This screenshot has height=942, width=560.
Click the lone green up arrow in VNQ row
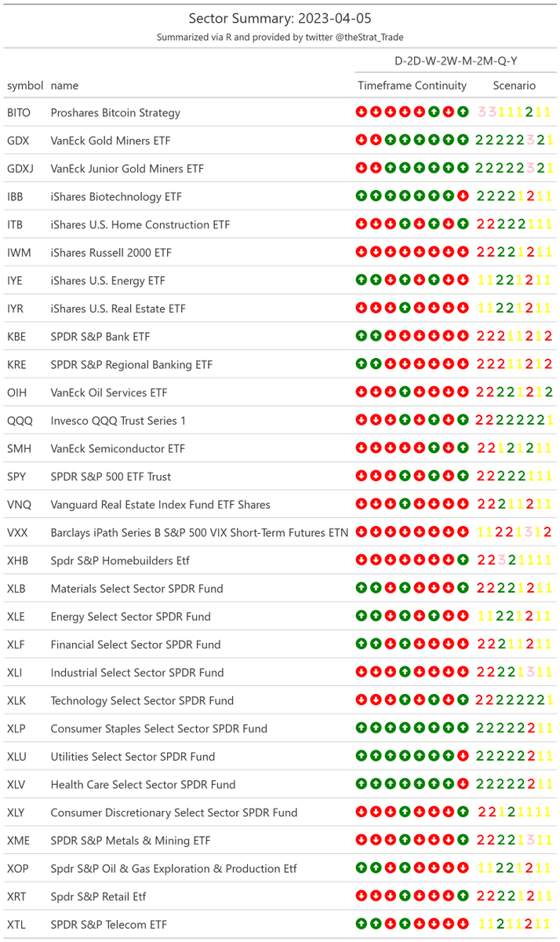(405, 505)
